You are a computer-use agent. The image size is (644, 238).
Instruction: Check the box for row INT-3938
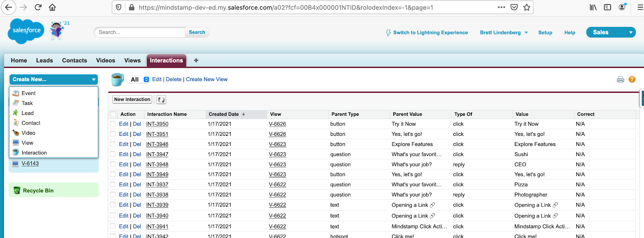point(113,195)
